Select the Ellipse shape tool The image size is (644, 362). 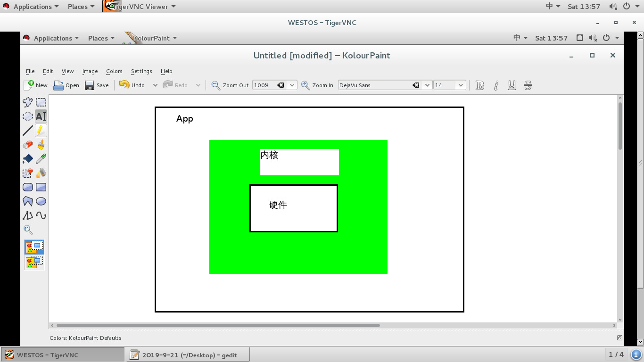pyautogui.click(x=41, y=201)
